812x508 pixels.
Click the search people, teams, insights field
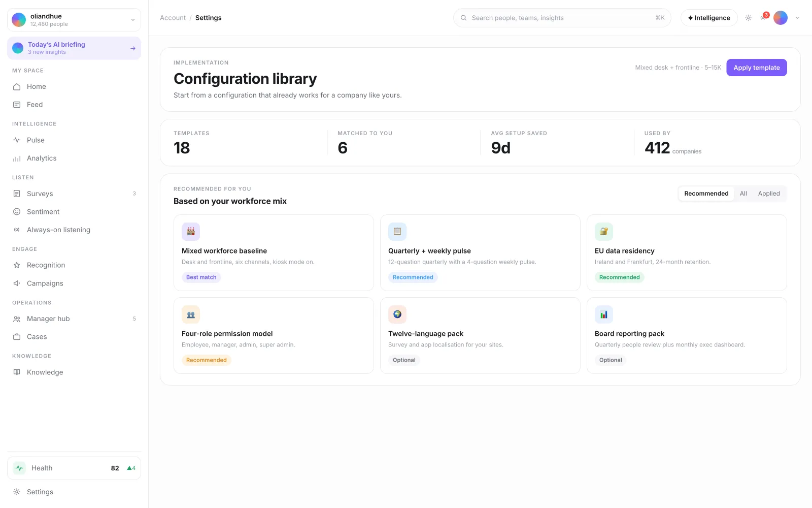[x=562, y=18]
